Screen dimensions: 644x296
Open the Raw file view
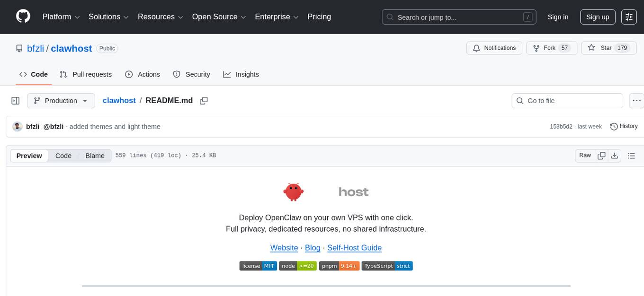(x=584, y=155)
